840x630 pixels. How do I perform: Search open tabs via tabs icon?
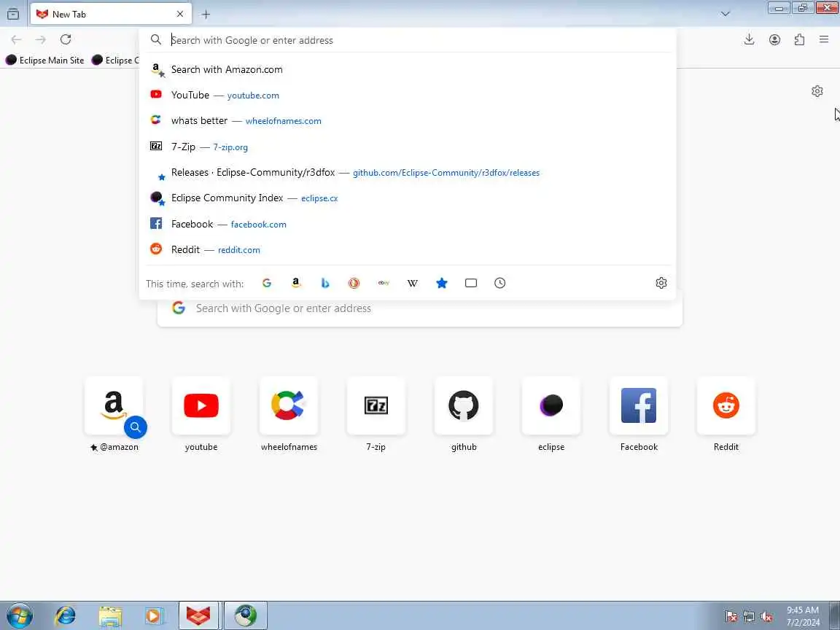click(471, 283)
